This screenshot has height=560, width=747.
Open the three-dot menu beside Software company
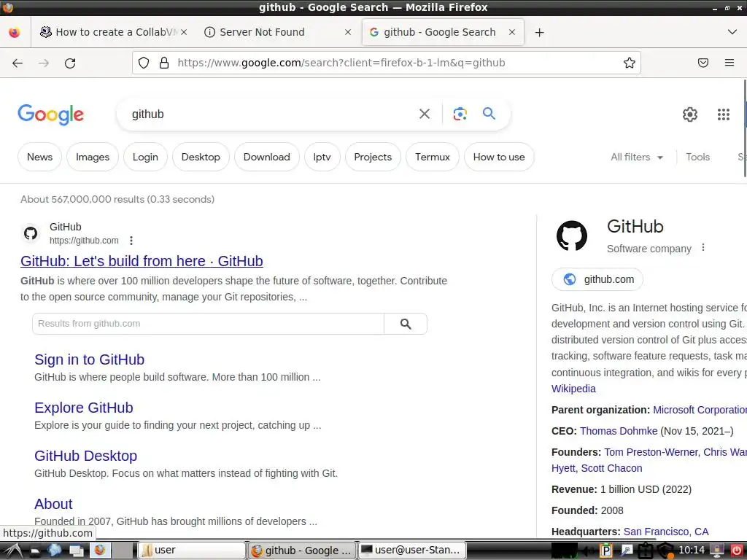tap(703, 248)
